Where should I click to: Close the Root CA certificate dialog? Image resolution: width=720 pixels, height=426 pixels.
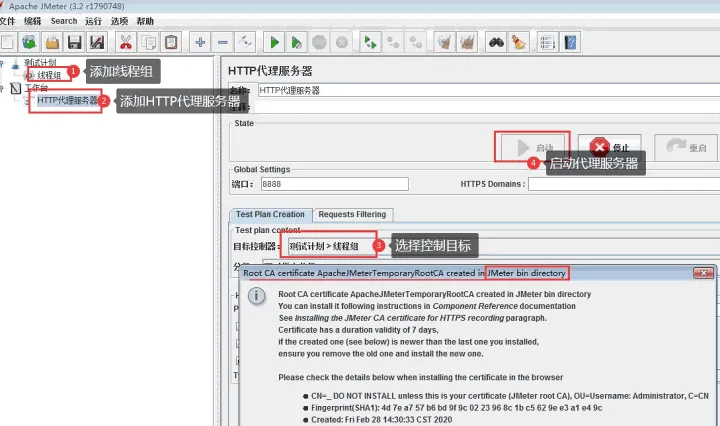(703, 273)
